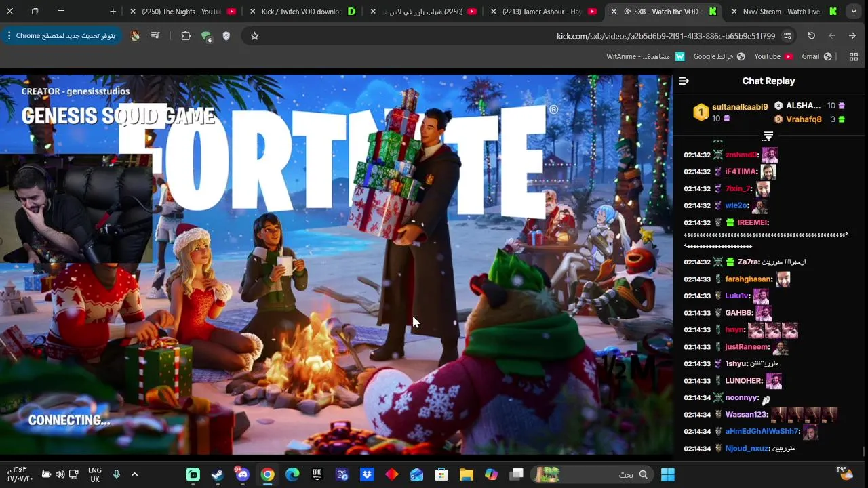This screenshot has width=868, height=488.
Task: Open Task View from taskbar
Action: click(x=516, y=474)
